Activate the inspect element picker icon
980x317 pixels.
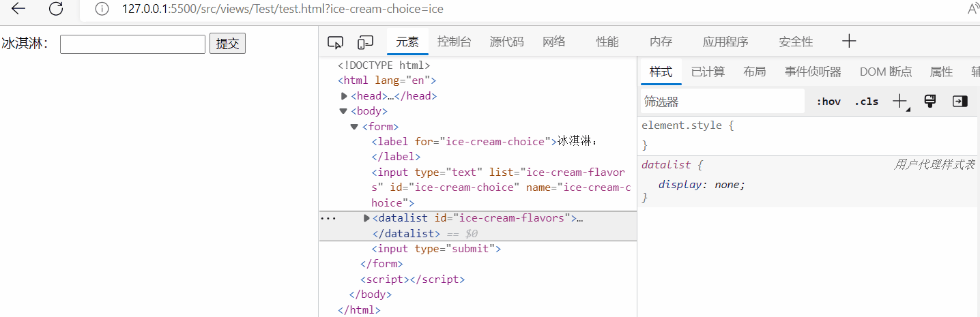[335, 42]
